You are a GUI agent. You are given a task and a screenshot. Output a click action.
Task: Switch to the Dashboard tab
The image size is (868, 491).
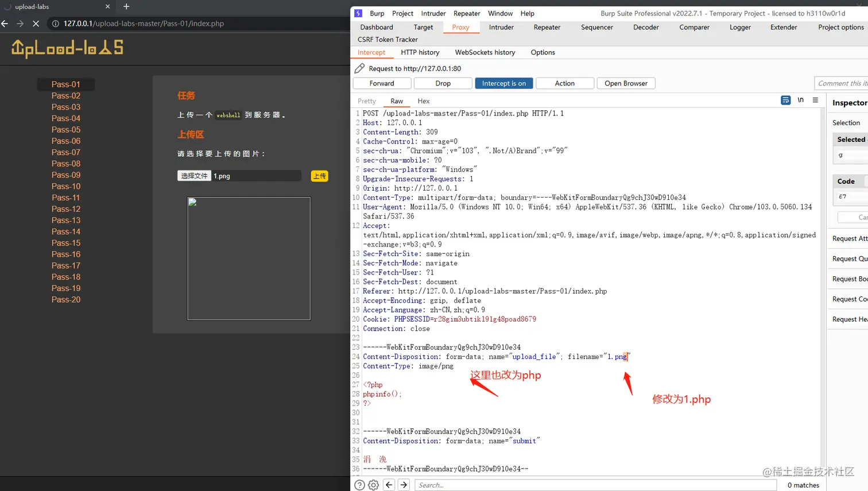[377, 27]
